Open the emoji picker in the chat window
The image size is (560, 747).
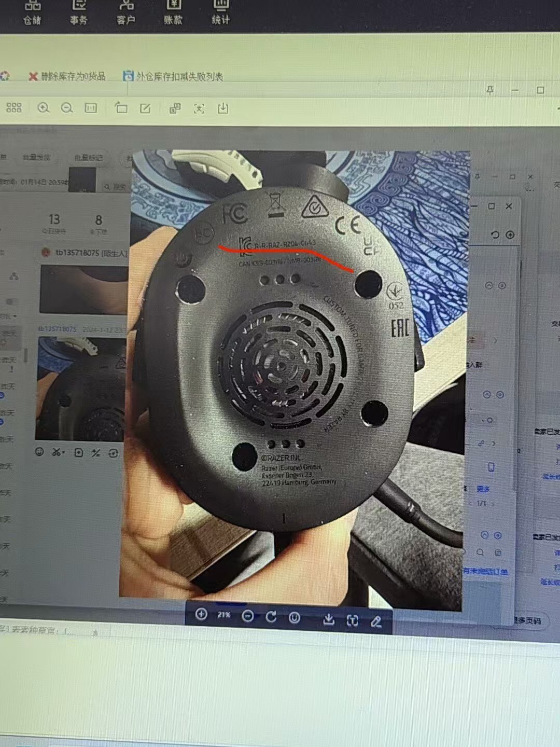click(39, 452)
